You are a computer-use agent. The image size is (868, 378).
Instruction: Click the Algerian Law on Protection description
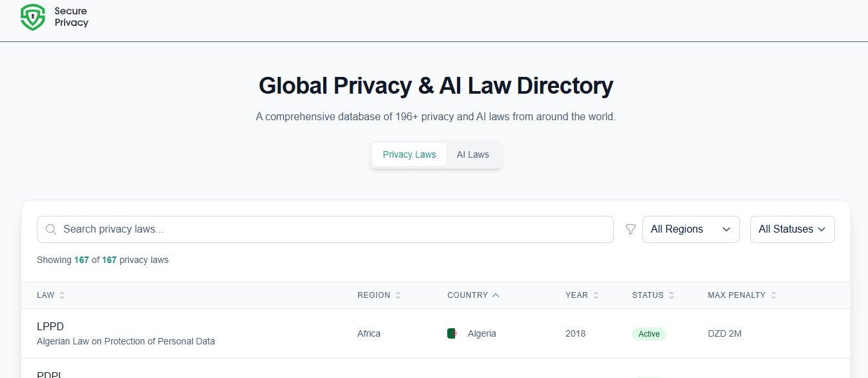pyautogui.click(x=125, y=341)
